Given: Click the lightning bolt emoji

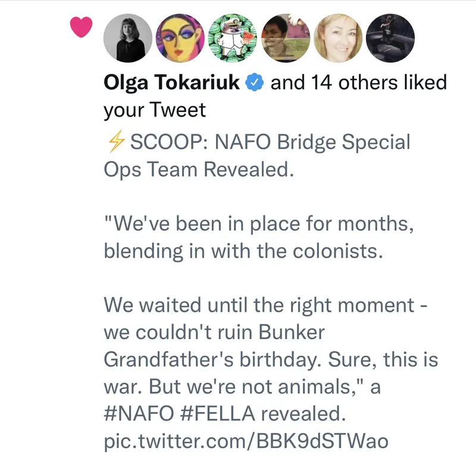Looking at the screenshot, I should (115, 142).
